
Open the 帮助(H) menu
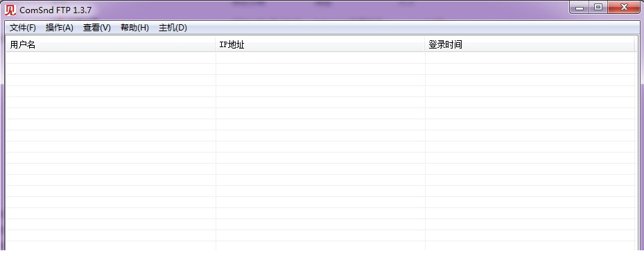(134, 28)
